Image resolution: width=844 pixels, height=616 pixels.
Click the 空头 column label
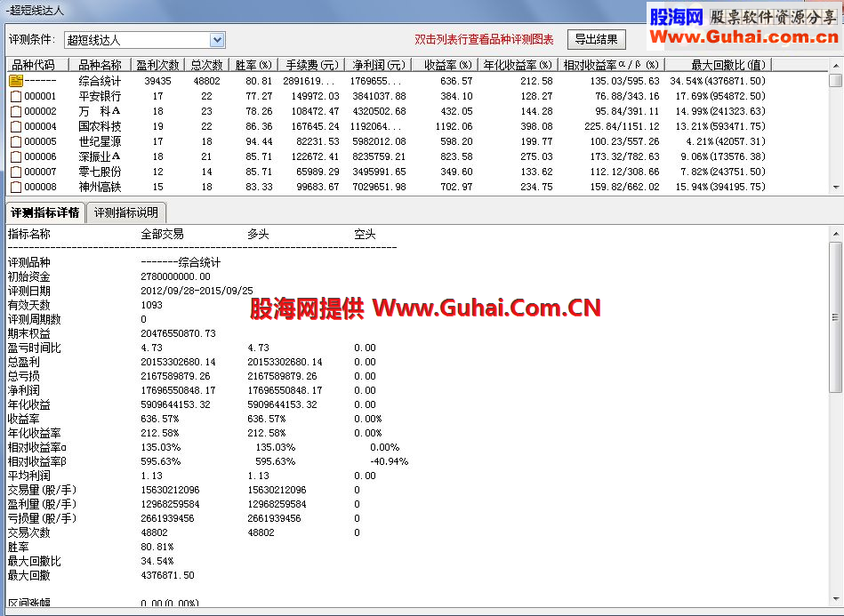pyautogui.click(x=365, y=234)
